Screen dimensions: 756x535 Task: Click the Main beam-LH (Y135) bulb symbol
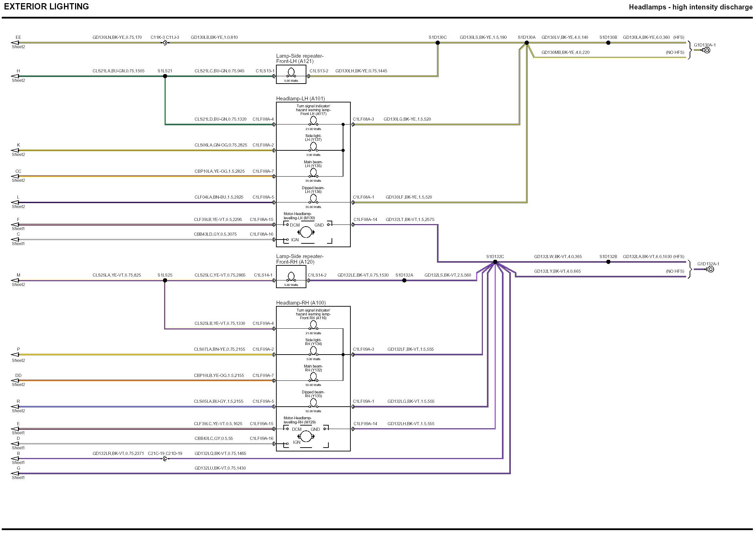tap(313, 173)
